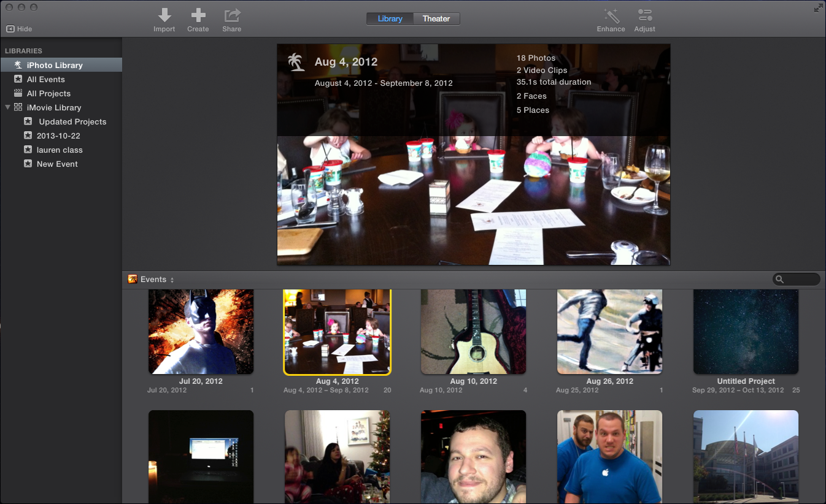Click the 'Jul 20, 2012' event title
This screenshot has width=826, height=504.
(x=201, y=381)
